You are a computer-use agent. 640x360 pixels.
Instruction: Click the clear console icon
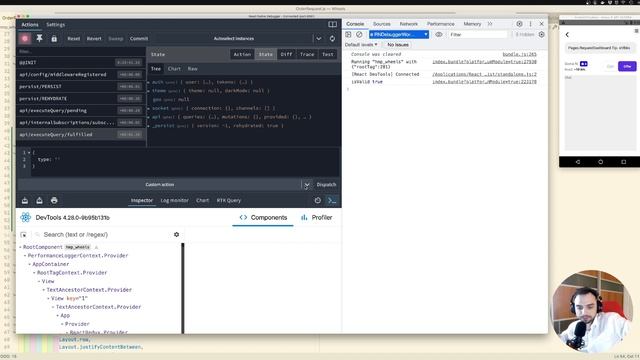(x=359, y=35)
